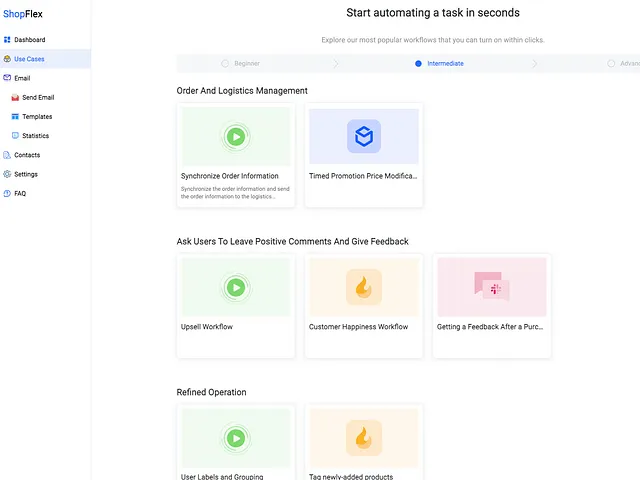Select Use Cases in sidebar
The width and height of the screenshot is (640, 480).
click(45, 59)
